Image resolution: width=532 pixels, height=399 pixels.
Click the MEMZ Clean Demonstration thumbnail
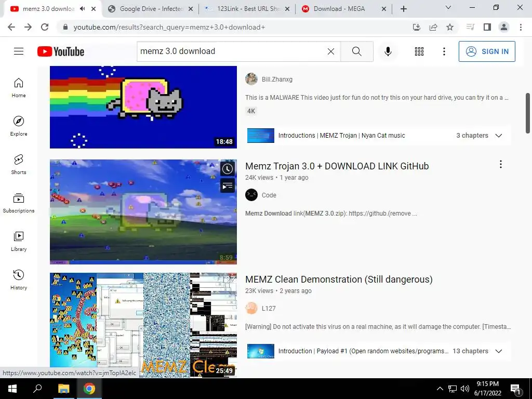point(143,325)
